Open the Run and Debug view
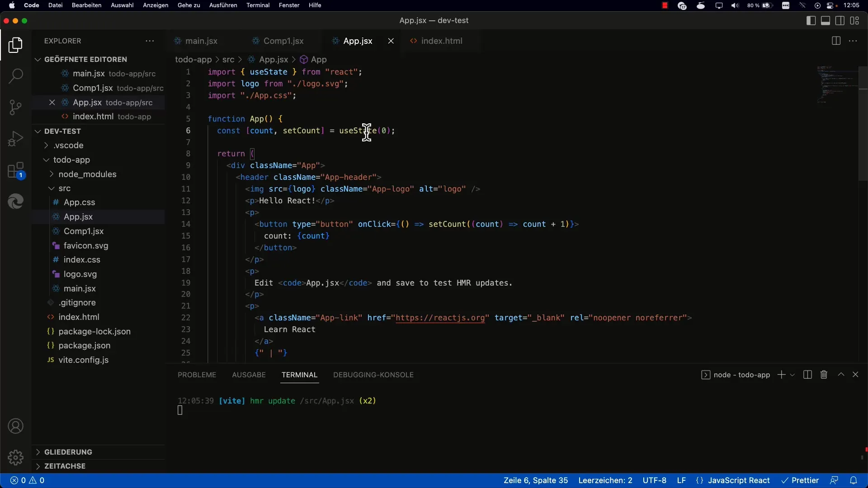The image size is (868, 488). (16, 139)
